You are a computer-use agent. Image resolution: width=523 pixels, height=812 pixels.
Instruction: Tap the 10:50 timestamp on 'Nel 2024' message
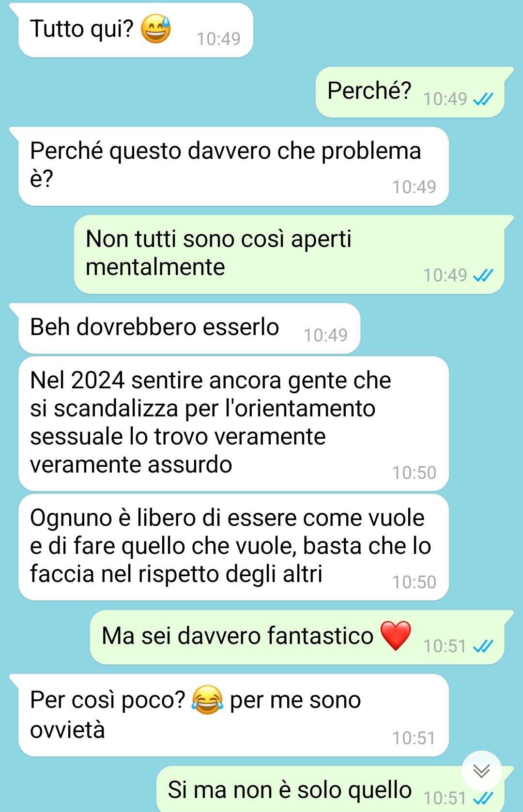coord(414,473)
